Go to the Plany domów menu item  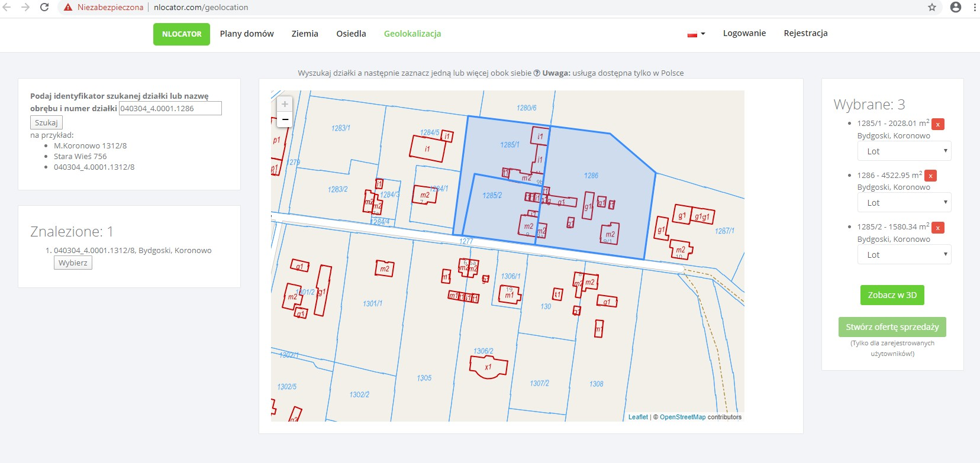click(247, 34)
